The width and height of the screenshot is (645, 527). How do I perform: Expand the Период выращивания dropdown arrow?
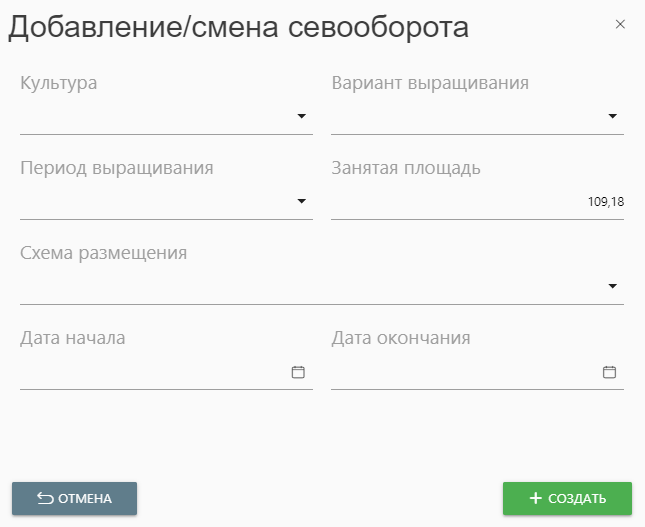pos(301,202)
